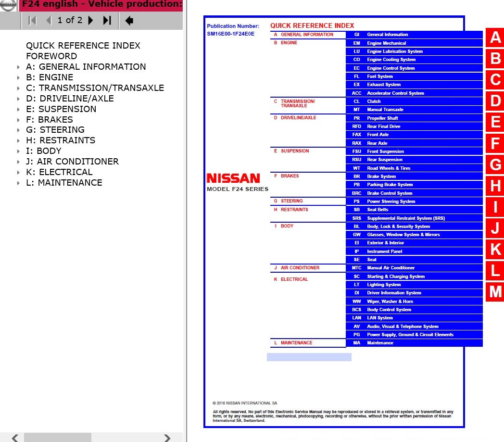This screenshot has height=442, width=504.
Task: Open BRC Brake Control System section
Action: pyautogui.click(x=415, y=193)
